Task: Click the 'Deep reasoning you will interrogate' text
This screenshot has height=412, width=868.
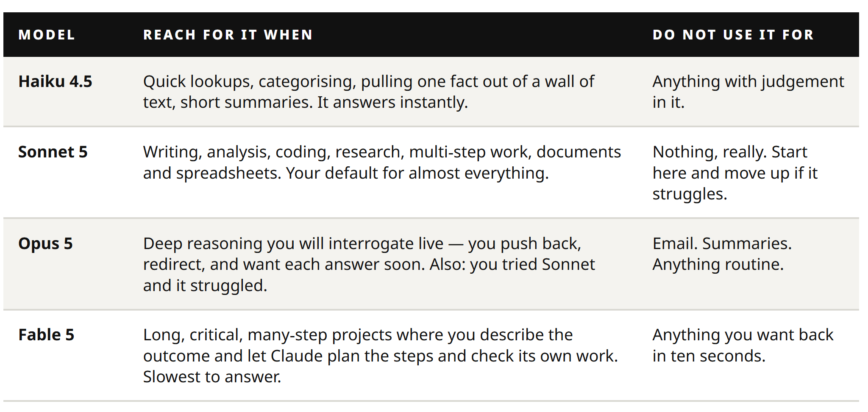Action: 369,264
